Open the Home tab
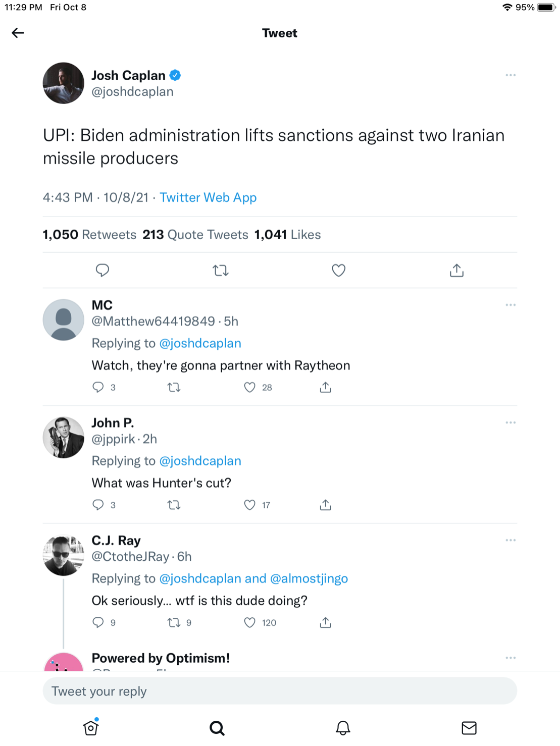The height and width of the screenshot is (746, 560). (91, 727)
